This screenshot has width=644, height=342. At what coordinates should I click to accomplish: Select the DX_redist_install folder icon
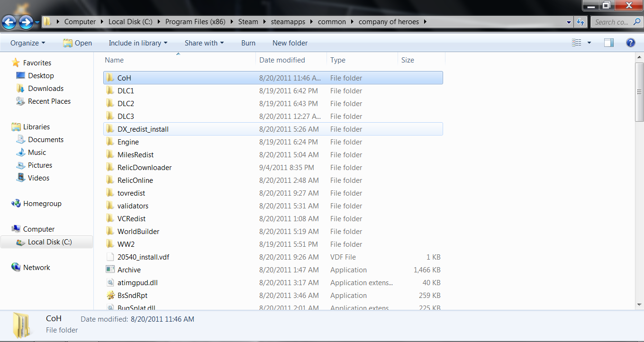click(110, 129)
